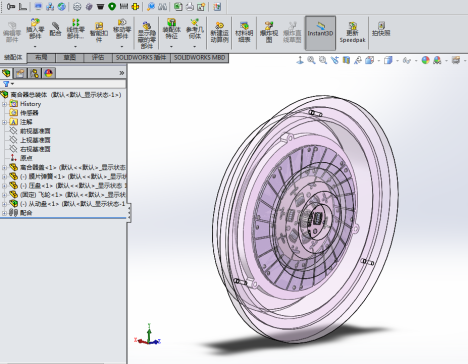468x364 pixels.
Task: Select 上视基准面 (Top Plane) in tree
Action: (x=35, y=140)
